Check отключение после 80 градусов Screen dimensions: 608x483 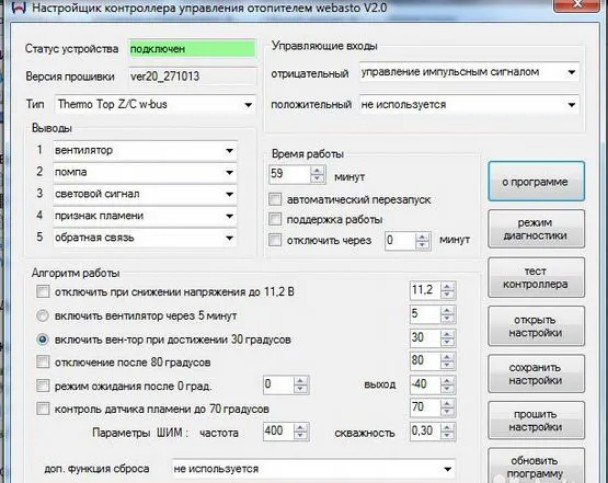(x=43, y=362)
